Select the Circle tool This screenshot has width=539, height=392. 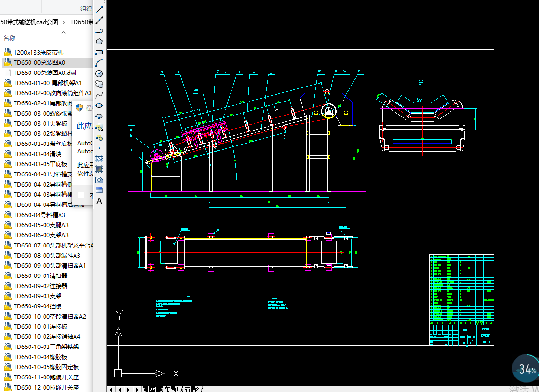point(99,73)
